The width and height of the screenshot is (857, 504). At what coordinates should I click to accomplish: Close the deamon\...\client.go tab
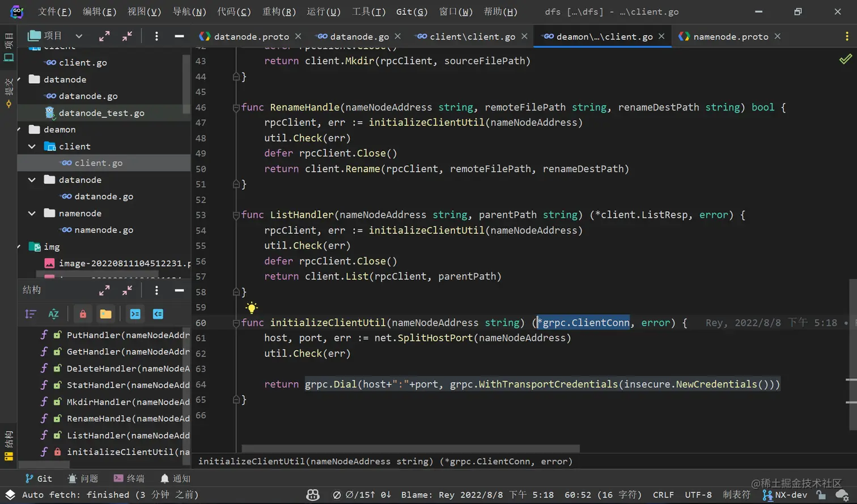tap(661, 36)
